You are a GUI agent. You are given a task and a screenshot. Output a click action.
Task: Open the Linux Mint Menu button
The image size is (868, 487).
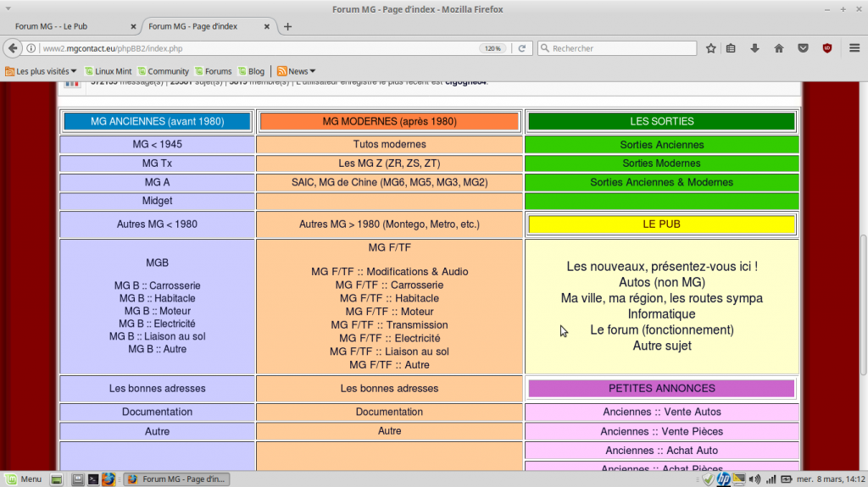(x=25, y=479)
